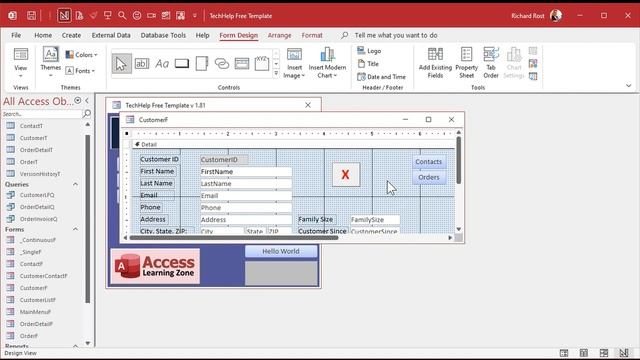Open the External Data tab
This screenshot has height=360, width=640.
(111, 35)
